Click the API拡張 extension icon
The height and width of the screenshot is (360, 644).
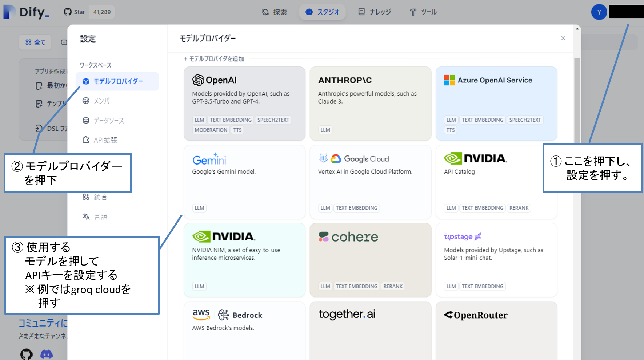86,140
